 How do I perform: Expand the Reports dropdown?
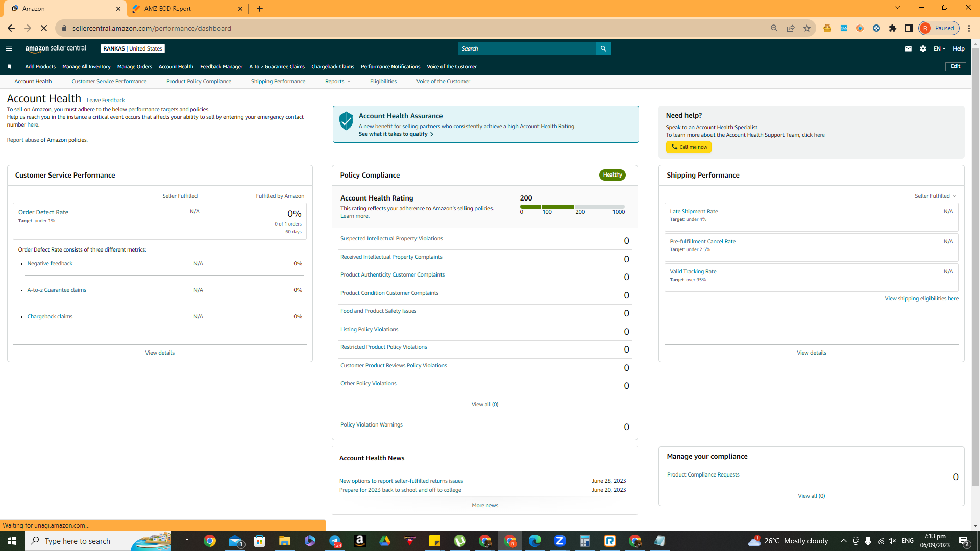point(337,82)
